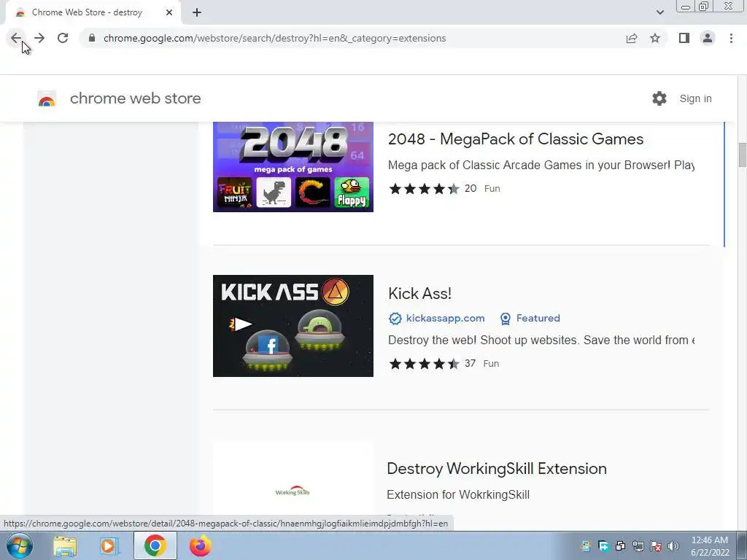Click Extension for WokrkingSkill description
Screen dimensions: 747x560
click(x=458, y=495)
